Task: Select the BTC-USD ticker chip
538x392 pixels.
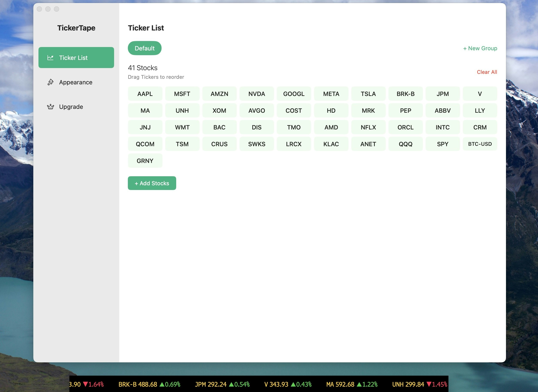Action: pyautogui.click(x=480, y=144)
